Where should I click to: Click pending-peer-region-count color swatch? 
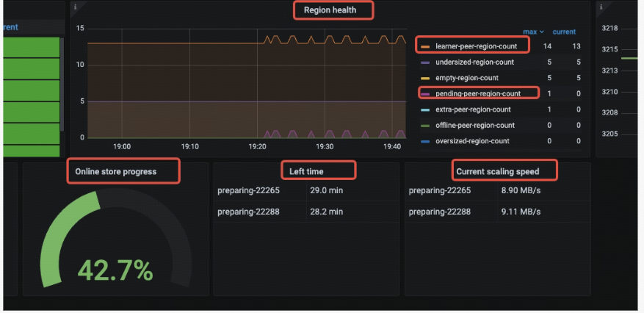click(x=425, y=94)
